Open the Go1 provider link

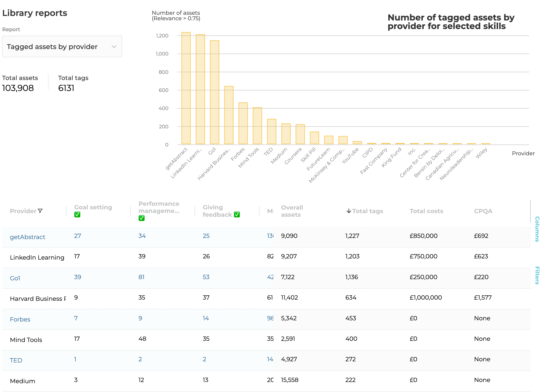[15, 278]
